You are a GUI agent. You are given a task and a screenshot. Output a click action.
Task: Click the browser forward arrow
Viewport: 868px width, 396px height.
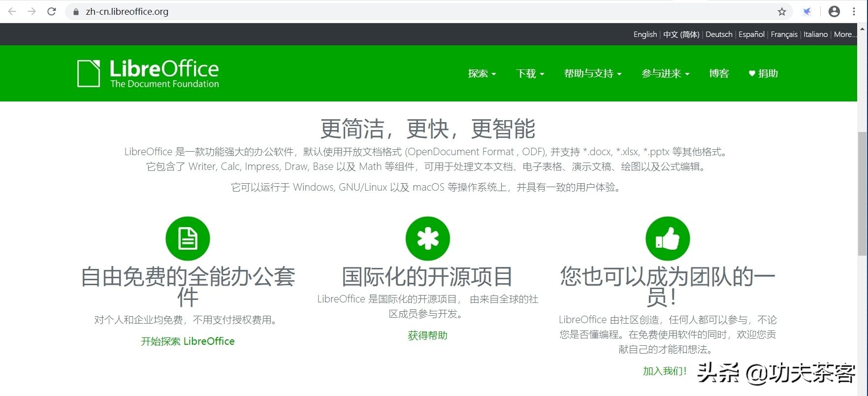pos(32,11)
